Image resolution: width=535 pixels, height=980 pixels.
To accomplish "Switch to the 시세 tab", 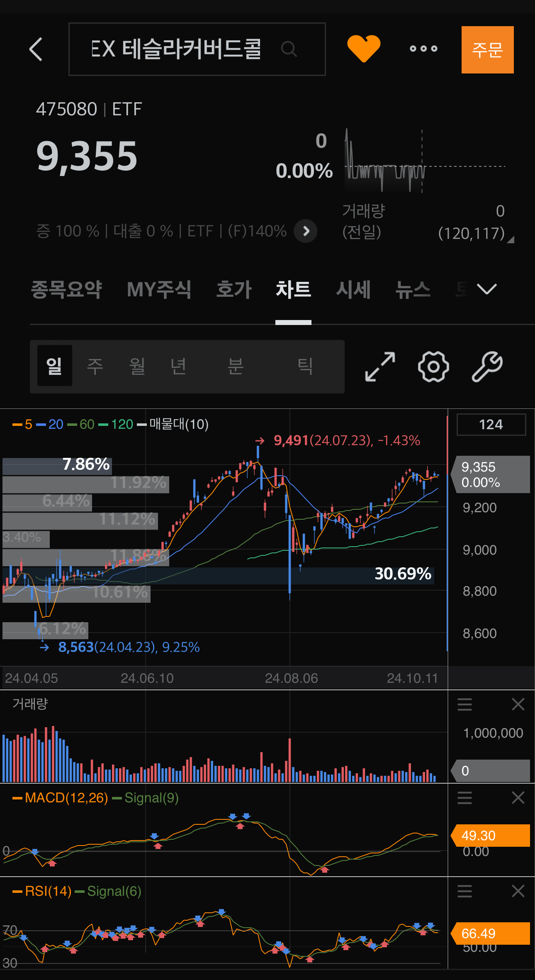I will (353, 289).
